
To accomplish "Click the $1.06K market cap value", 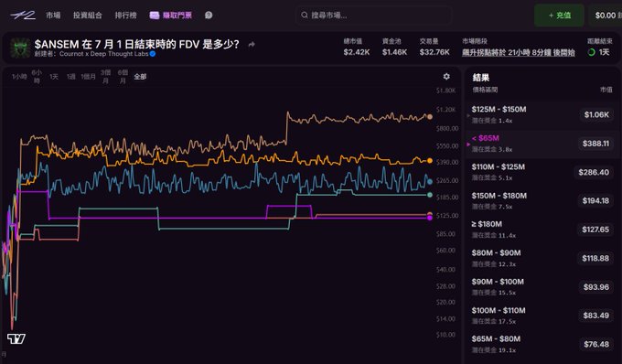I will point(596,114).
